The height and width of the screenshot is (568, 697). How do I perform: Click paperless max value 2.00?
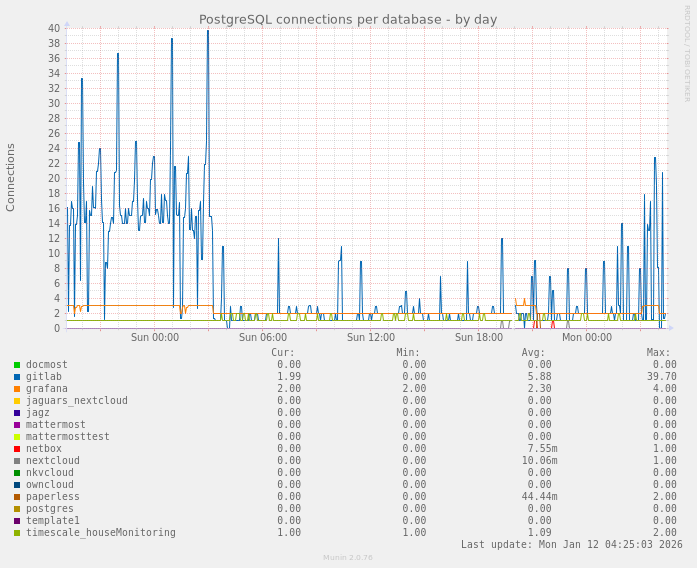tap(665, 496)
